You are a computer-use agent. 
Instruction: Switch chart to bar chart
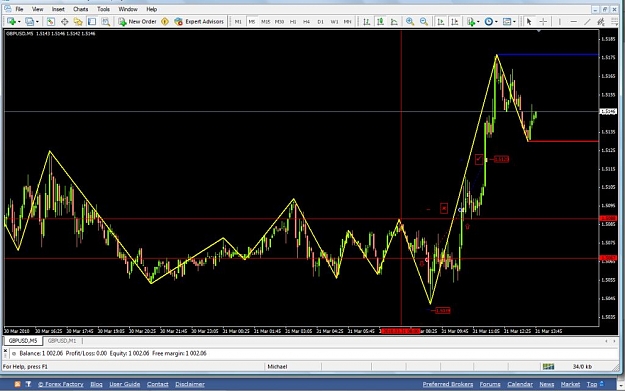coord(366,22)
